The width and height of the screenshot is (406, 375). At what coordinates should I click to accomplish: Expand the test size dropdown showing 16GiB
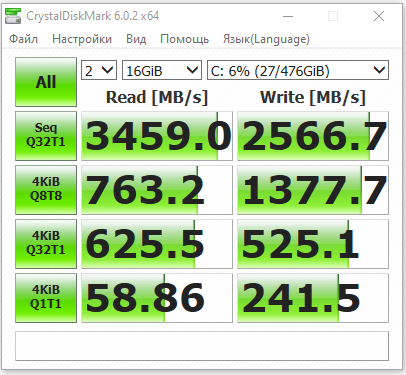click(162, 70)
